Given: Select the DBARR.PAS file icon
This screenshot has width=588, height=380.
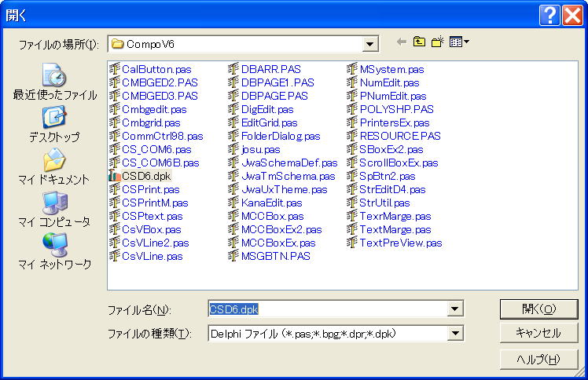Looking at the screenshot, I should pos(233,69).
